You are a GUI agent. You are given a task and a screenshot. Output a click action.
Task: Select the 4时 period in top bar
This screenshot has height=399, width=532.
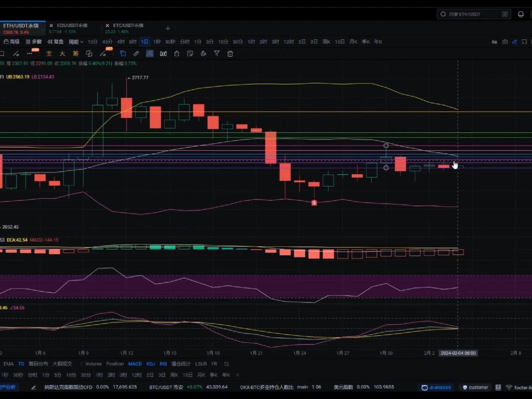pyautogui.click(x=121, y=42)
